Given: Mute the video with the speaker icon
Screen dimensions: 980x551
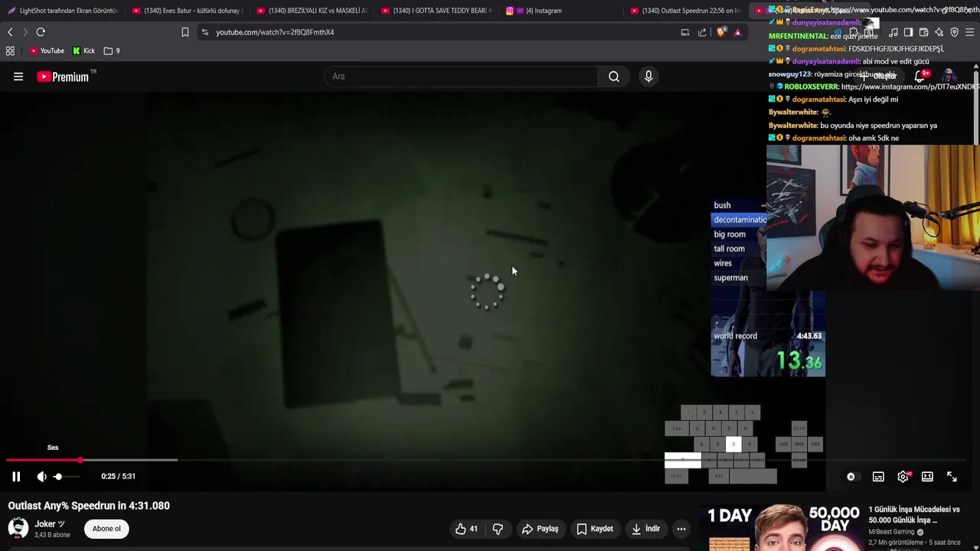Looking at the screenshot, I should coord(41,476).
